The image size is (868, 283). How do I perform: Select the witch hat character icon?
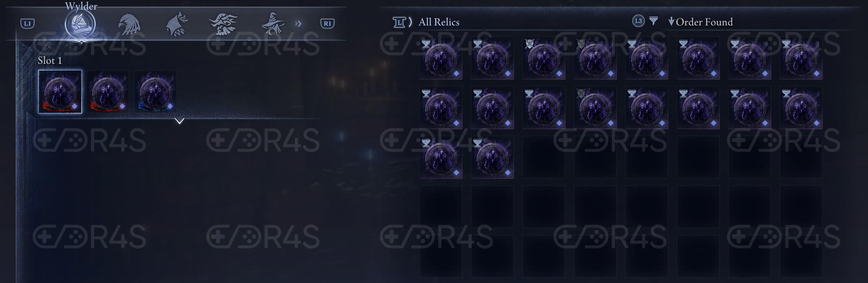[x=272, y=24]
